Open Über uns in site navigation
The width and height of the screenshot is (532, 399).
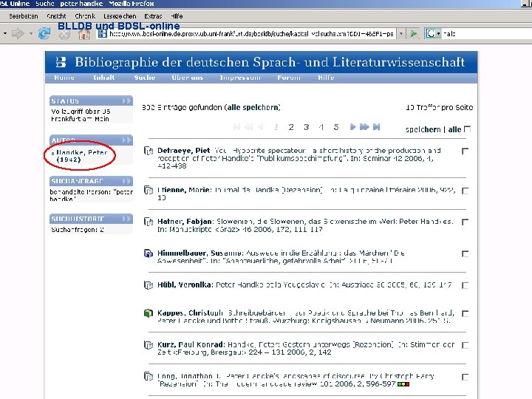tap(187, 78)
